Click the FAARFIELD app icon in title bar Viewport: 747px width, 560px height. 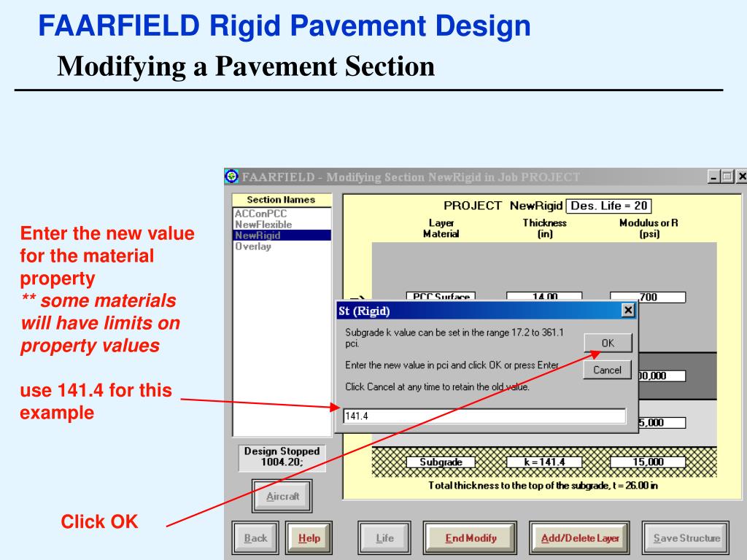(x=231, y=176)
